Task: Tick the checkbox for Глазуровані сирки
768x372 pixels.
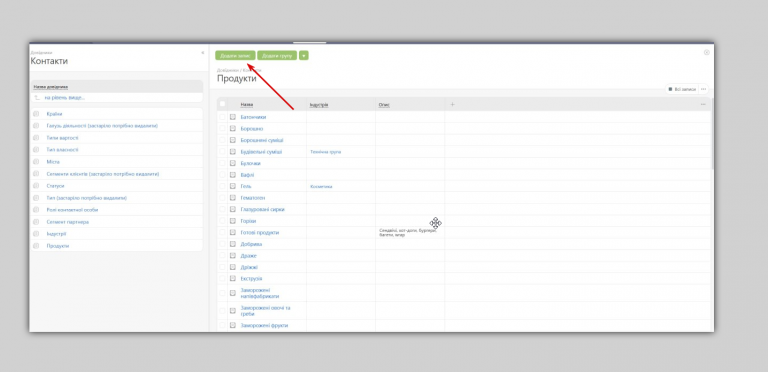Action: click(x=222, y=209)
